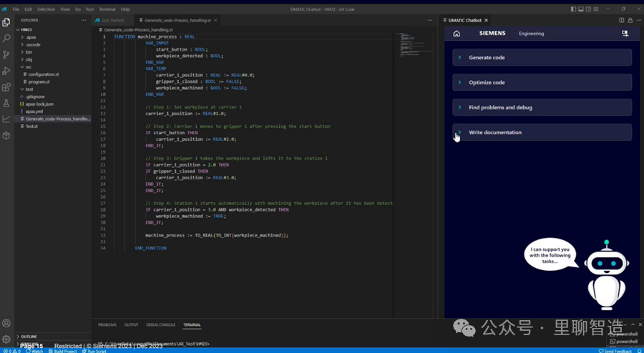The image size is (644, 353).
Task: Expand the Write documentation section
Action: pos(542,132)
